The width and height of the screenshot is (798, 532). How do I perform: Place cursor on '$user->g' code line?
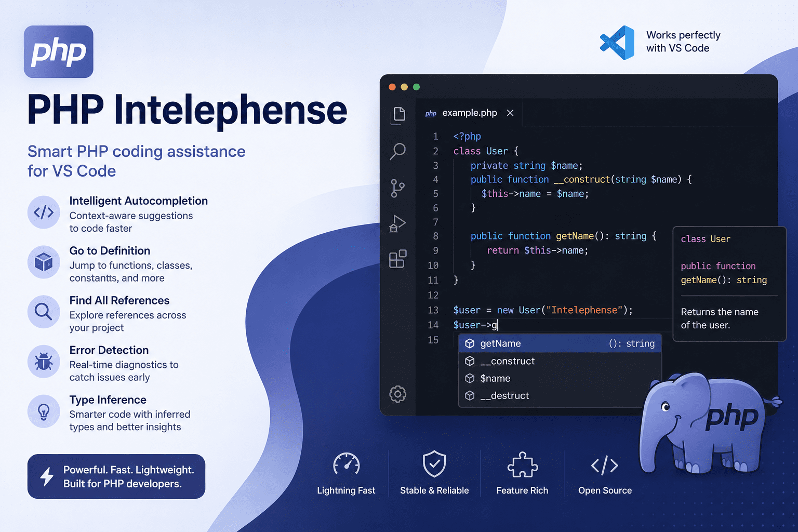coord(475,325)
